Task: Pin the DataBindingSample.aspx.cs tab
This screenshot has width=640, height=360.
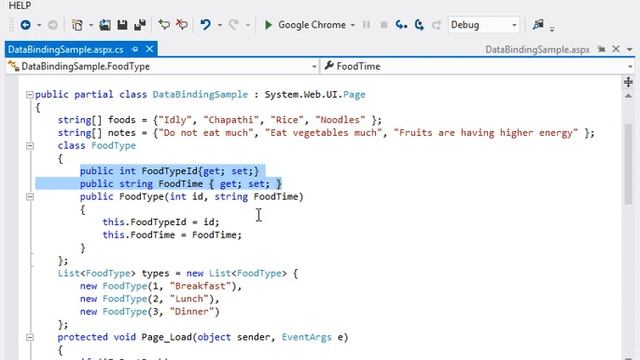Action: pyautogui.click(x=135, y=49)
